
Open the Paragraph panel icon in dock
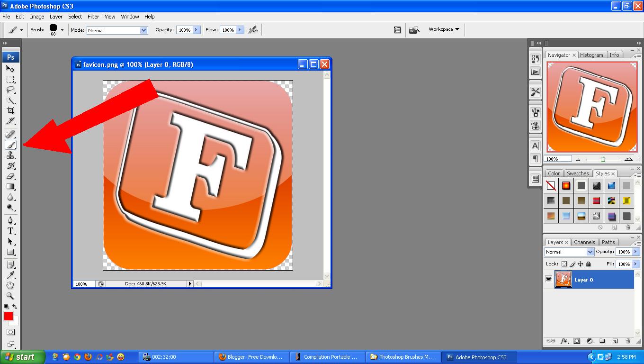pos(536,158)
